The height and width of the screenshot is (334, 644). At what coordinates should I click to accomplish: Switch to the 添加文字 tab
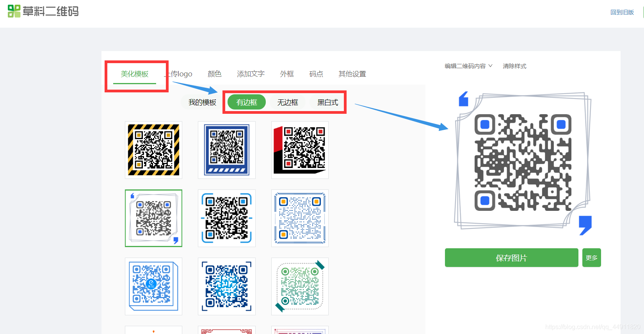(x=251, y=74)
